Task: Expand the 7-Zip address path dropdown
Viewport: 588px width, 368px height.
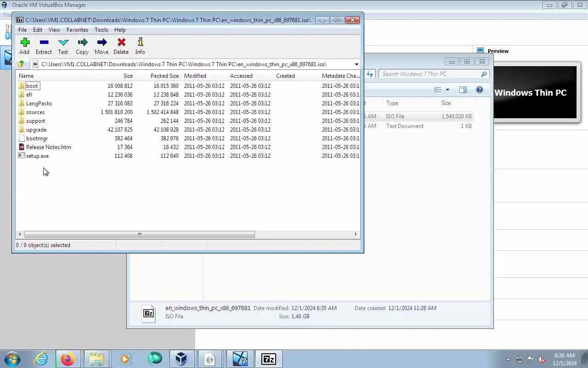Action: tap(356, 64)
